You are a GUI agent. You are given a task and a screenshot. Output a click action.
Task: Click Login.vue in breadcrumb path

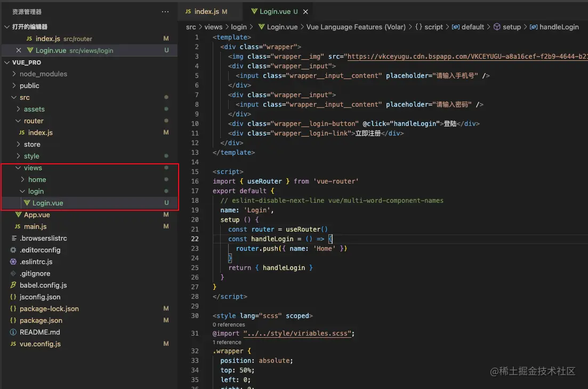[x=282, y=27]
